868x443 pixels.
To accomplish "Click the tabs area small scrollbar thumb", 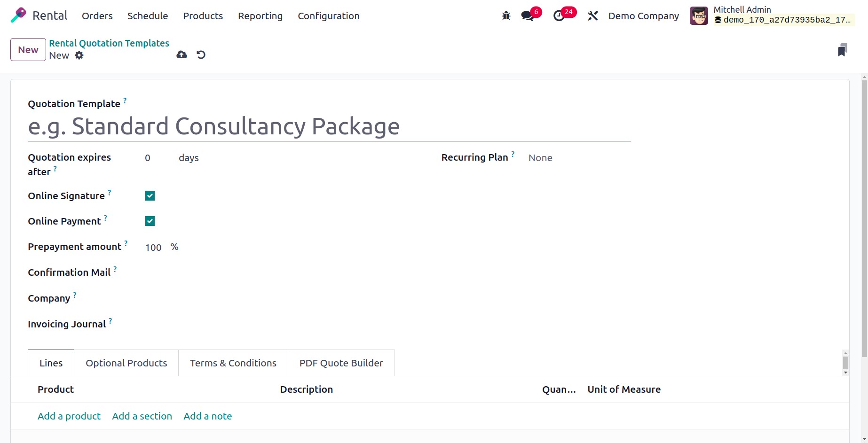I will click(x=845, y=363).
